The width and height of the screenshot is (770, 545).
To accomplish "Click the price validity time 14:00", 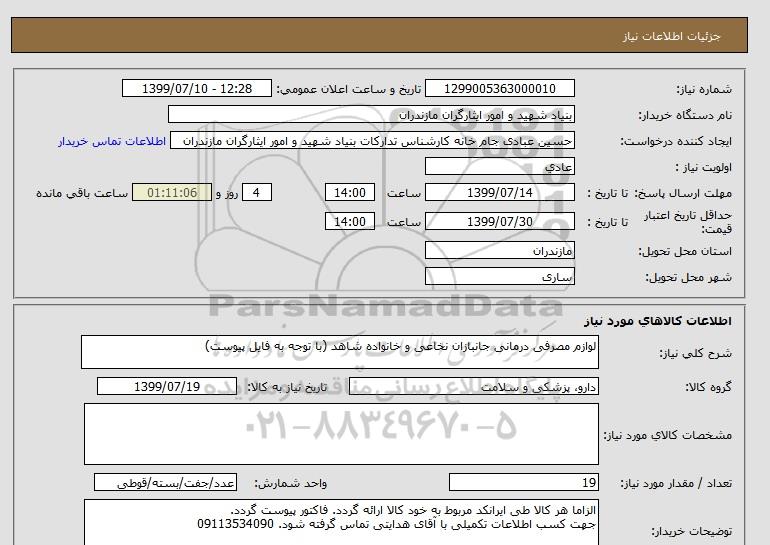I will [x=350, y=221].
